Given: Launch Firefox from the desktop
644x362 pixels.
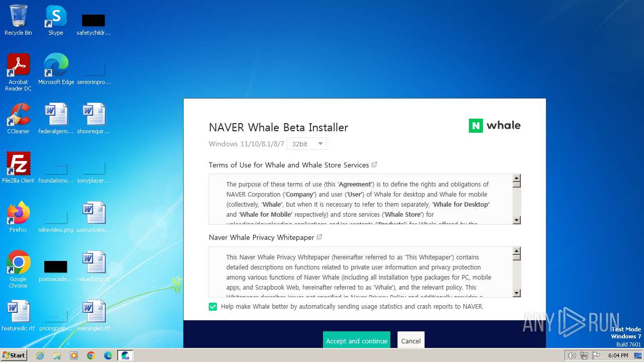Looking at the screenshot, I should coord(18,217).
